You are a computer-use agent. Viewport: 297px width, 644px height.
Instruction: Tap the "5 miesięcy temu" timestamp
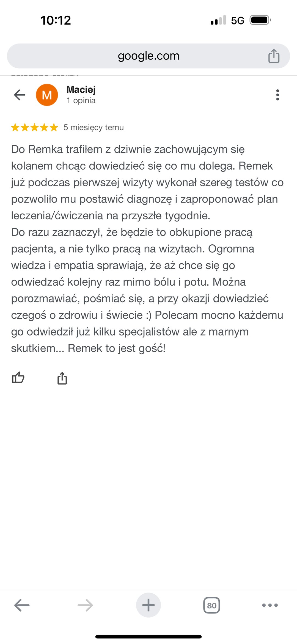(x=94, y=127)
